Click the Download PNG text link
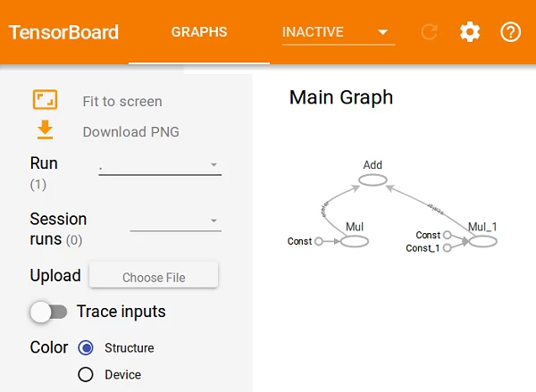The width and height of the screenshot is (536, 392). point(130,131)
